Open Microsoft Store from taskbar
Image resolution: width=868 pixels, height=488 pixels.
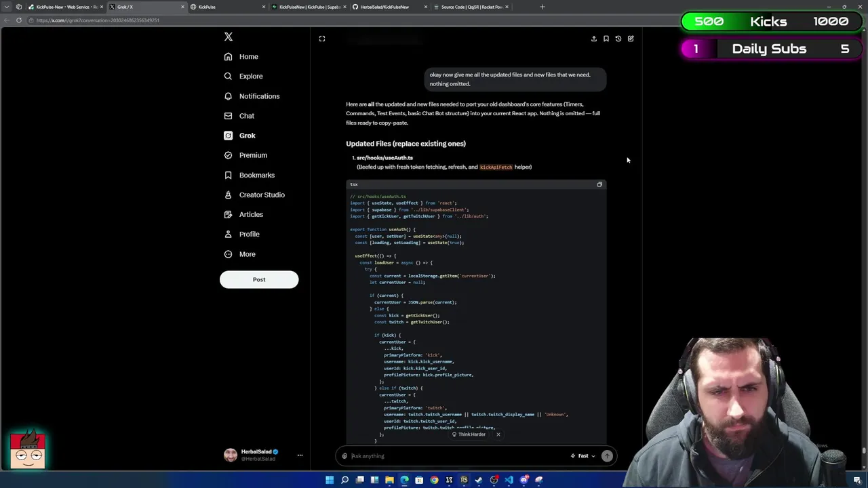419,480
